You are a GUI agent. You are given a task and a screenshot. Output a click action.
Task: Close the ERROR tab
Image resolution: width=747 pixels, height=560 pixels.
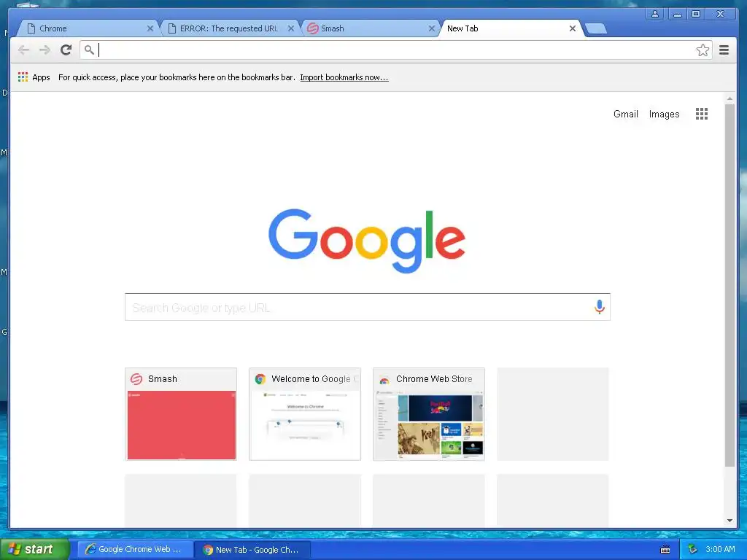tap(290, 28)
